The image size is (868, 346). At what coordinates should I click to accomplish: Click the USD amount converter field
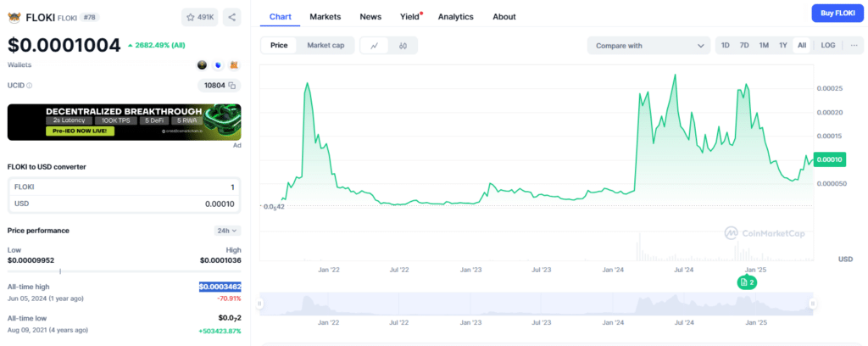coord(125,204)
